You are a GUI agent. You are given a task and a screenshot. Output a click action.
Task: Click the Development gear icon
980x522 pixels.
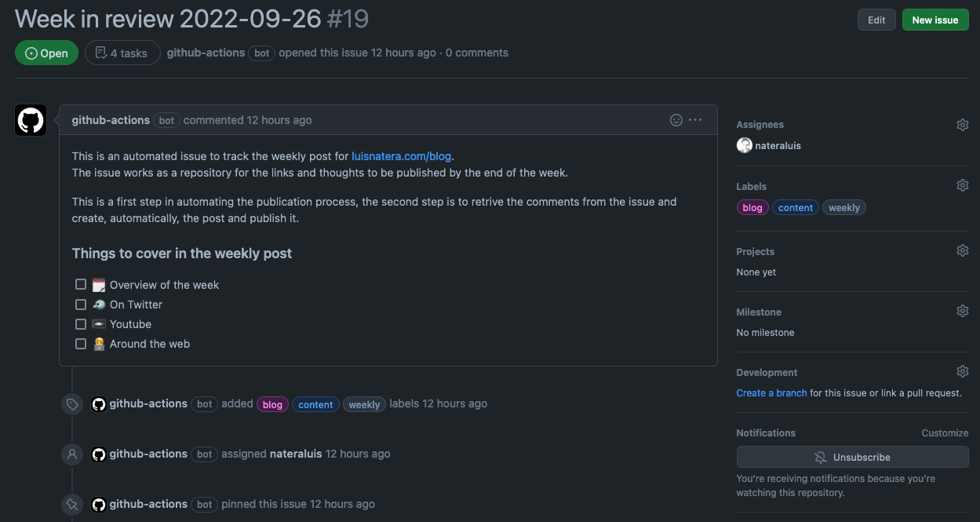pos(963,372)
